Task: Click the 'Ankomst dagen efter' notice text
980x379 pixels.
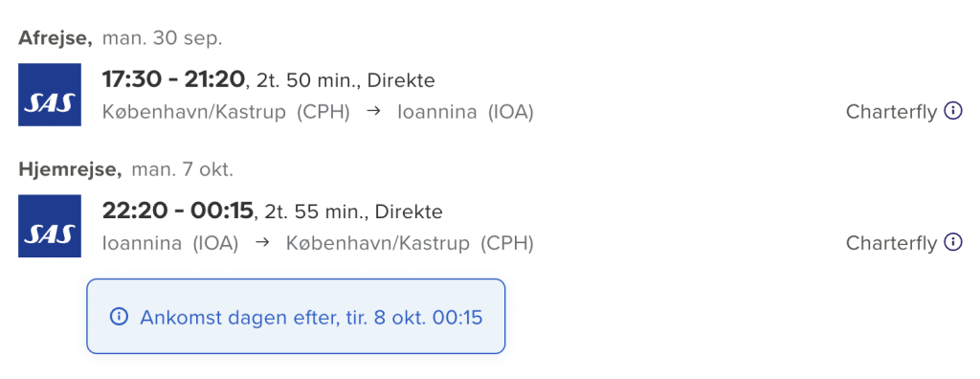Action: [311, 317]
